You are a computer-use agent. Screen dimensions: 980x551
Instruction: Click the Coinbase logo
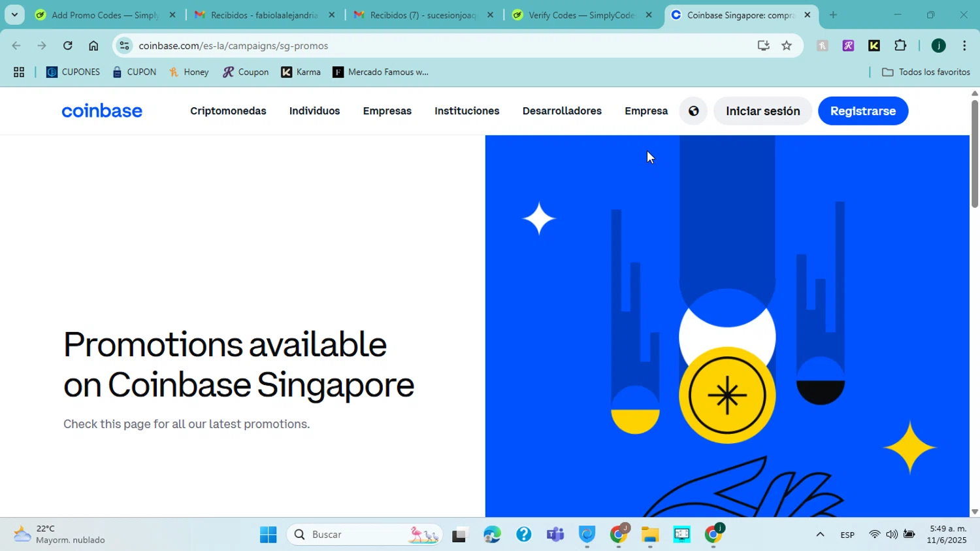[102, 111]
